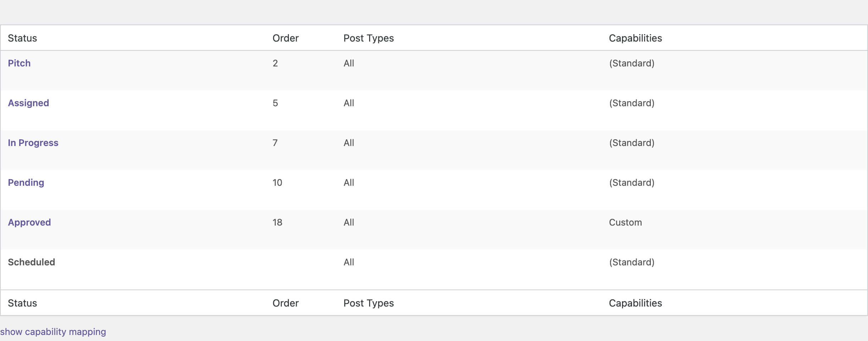Click the top Status column header

pyautogui.click(x=22, y=38)
